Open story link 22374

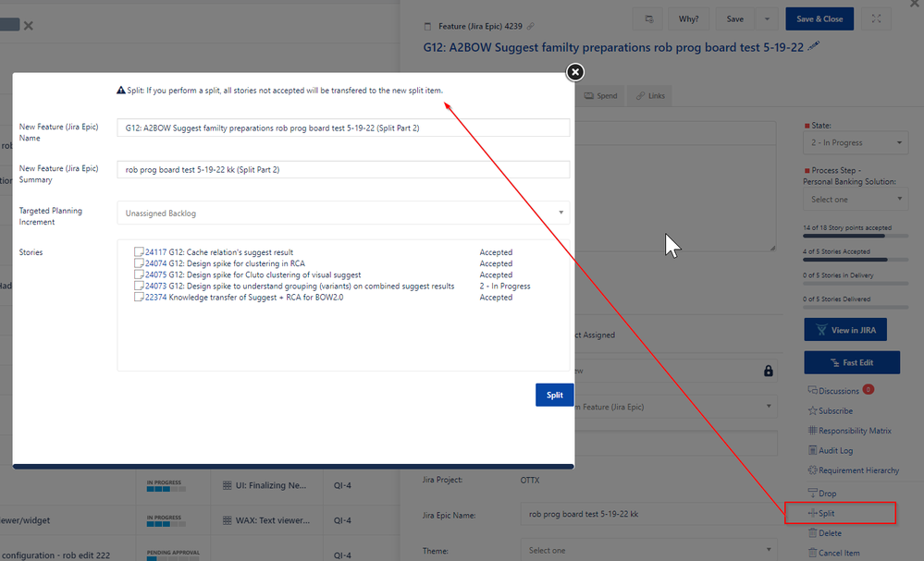point(156,298)
